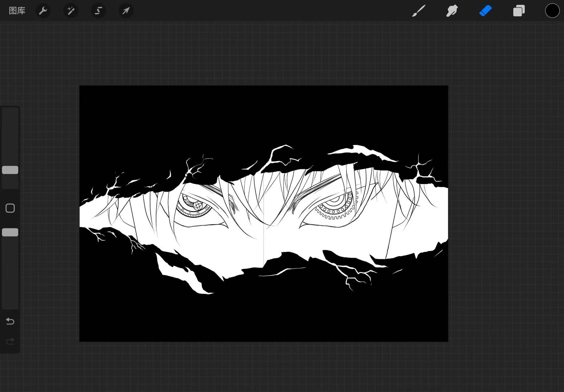This screenshot has height=392, width=564.
Task: Activate the Transform arrow tool
Action: 126,11
